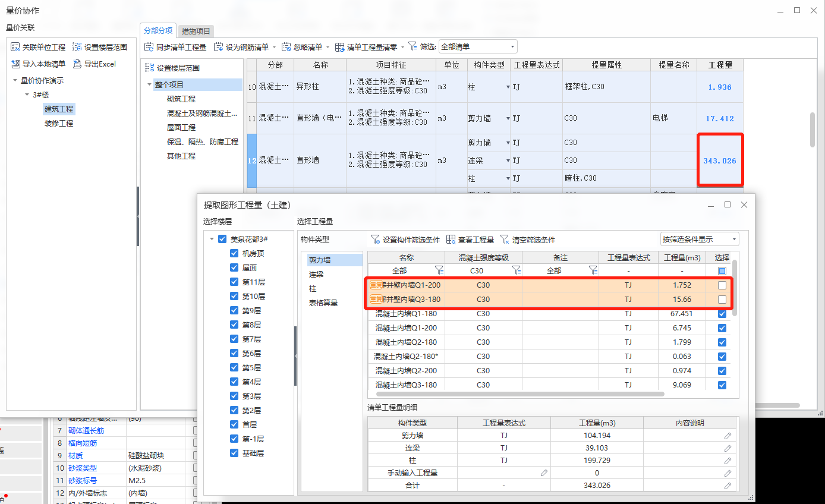Click the 343.026 工程量 cell in row 12
The image size is (825, 504).
[x=720, y=160]
